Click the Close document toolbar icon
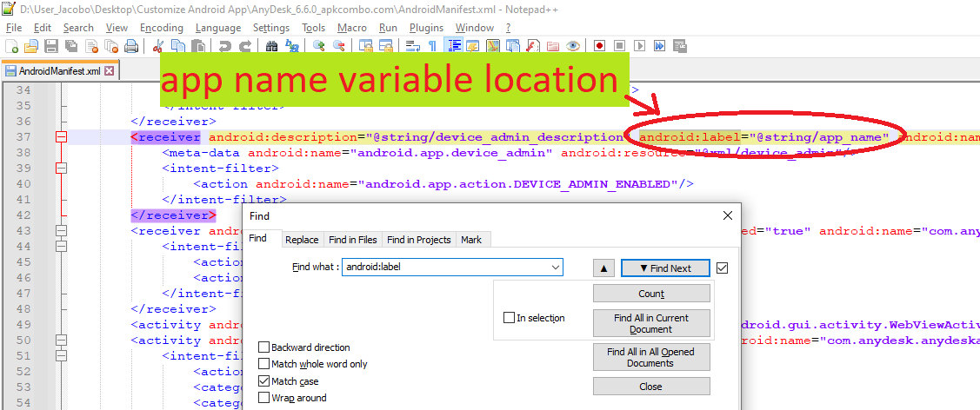 [92, 46]
